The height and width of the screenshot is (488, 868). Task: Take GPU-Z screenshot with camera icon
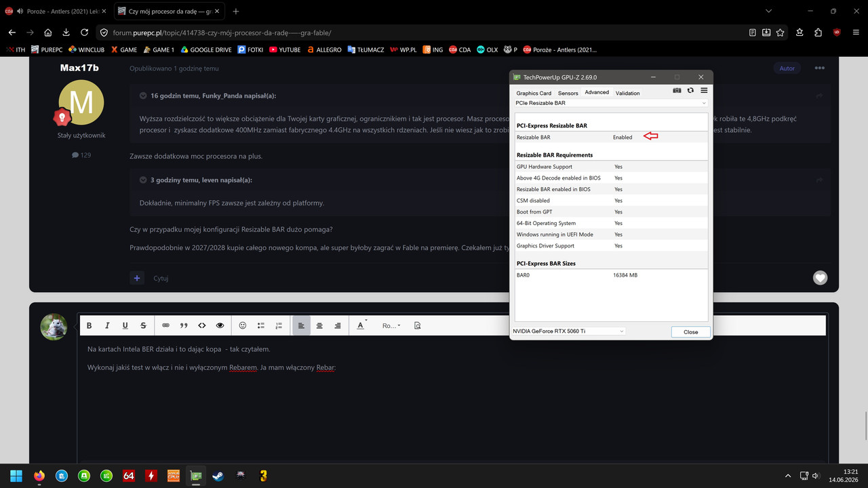[x=677, y=90]
